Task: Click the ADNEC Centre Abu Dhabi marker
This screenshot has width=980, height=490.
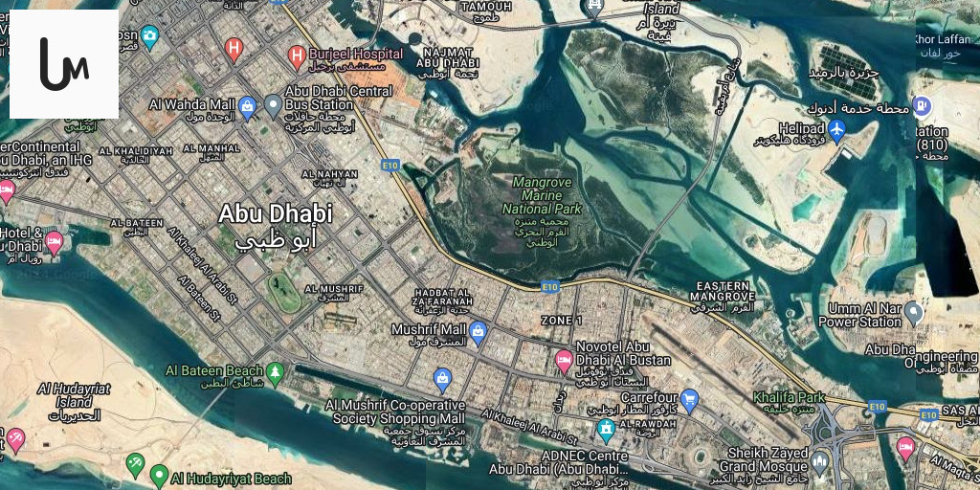Action: pos(605,430)
